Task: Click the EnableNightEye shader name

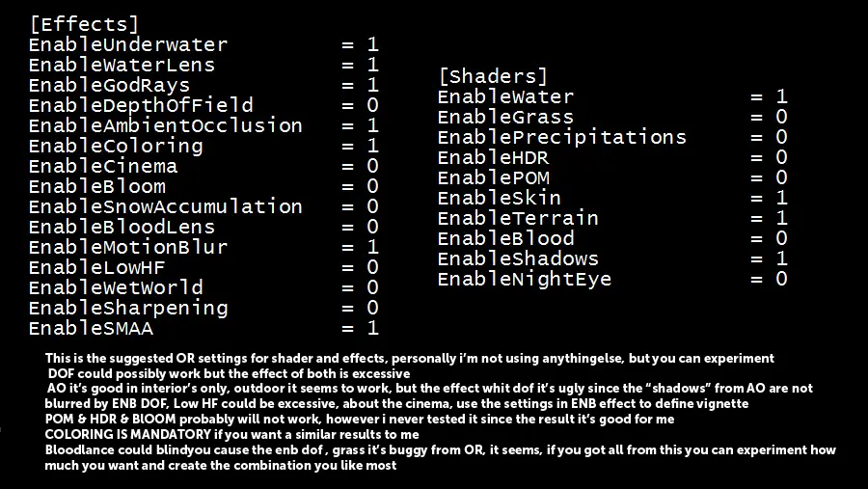Action: pyautogui.click(x=525, y=279)
